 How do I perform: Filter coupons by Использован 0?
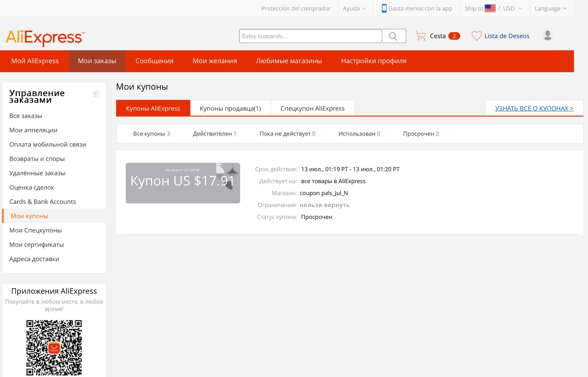click(x=359, y=134)
